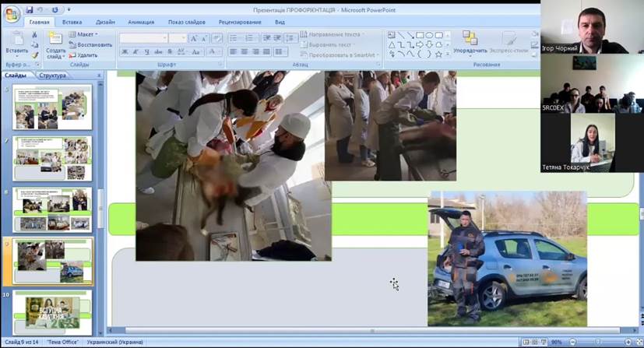This screenshot has width=644, height=348.
Task: Click the Восстановить button
Action: coord(92,45)
